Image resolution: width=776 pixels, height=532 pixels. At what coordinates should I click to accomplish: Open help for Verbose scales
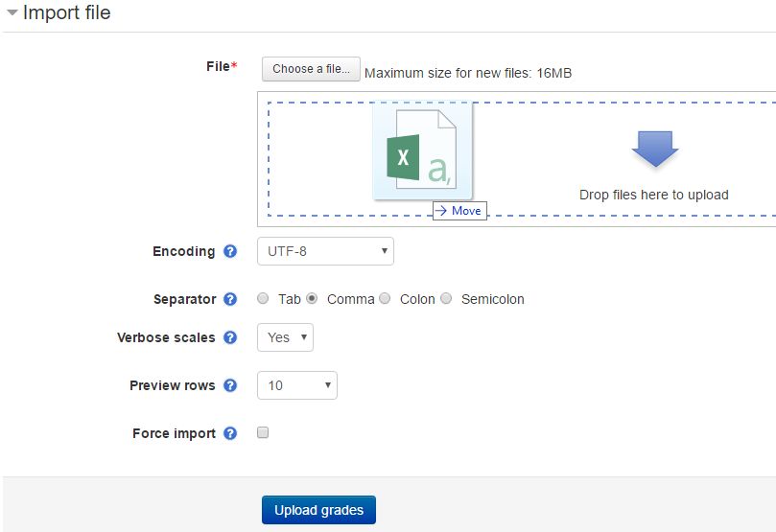pos(230,337)
